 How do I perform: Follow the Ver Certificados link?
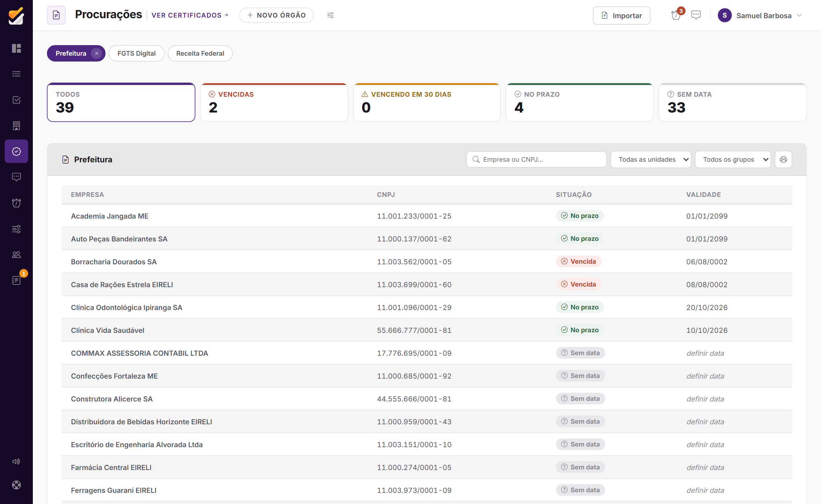point(190,15)
